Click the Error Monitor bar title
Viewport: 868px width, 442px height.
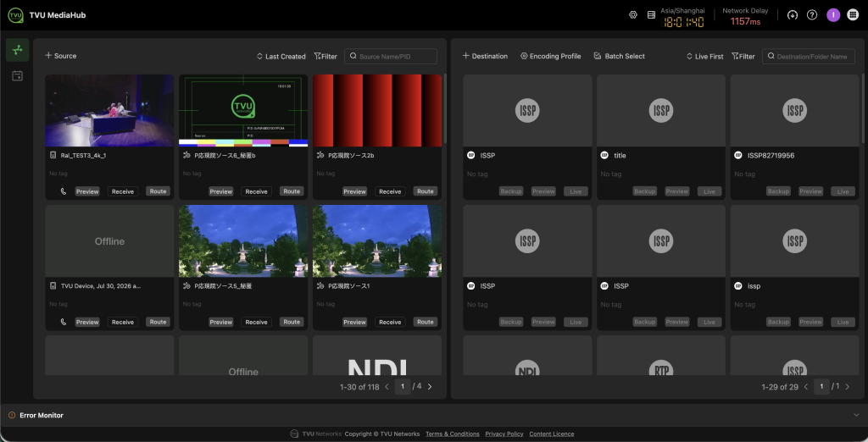pyautogui.click(x=42, y=415)
